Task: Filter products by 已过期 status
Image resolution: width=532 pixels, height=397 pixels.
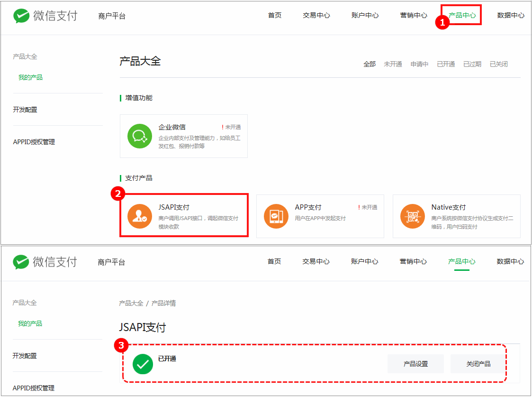Action: [x=472, y=64]
